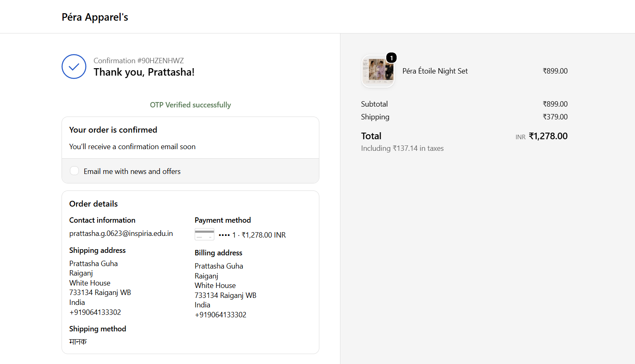Click the Shipping method value text
The height and width of the screenshot is (364, 635).
[x=78, y=342]
